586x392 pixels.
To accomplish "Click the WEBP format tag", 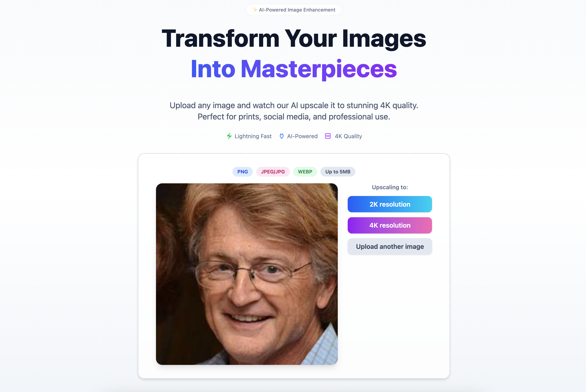I will [305, 172].
